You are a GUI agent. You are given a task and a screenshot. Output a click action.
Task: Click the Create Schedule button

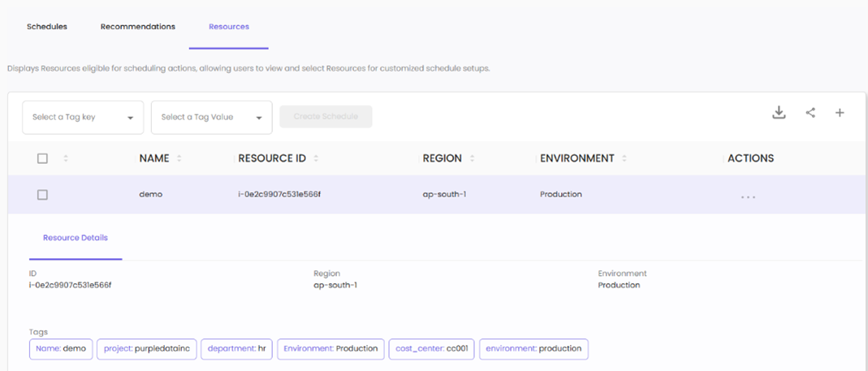[x=326, y=116]
